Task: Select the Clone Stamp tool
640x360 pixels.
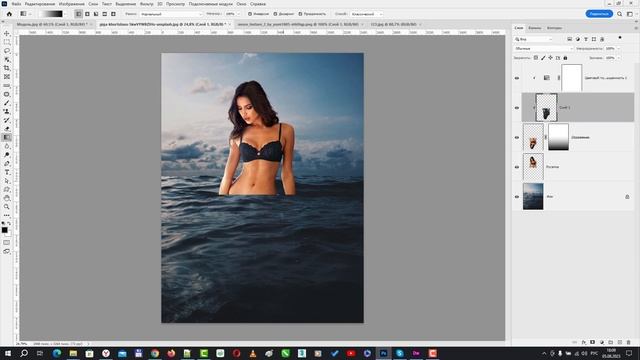Action: tap(7, 111)
